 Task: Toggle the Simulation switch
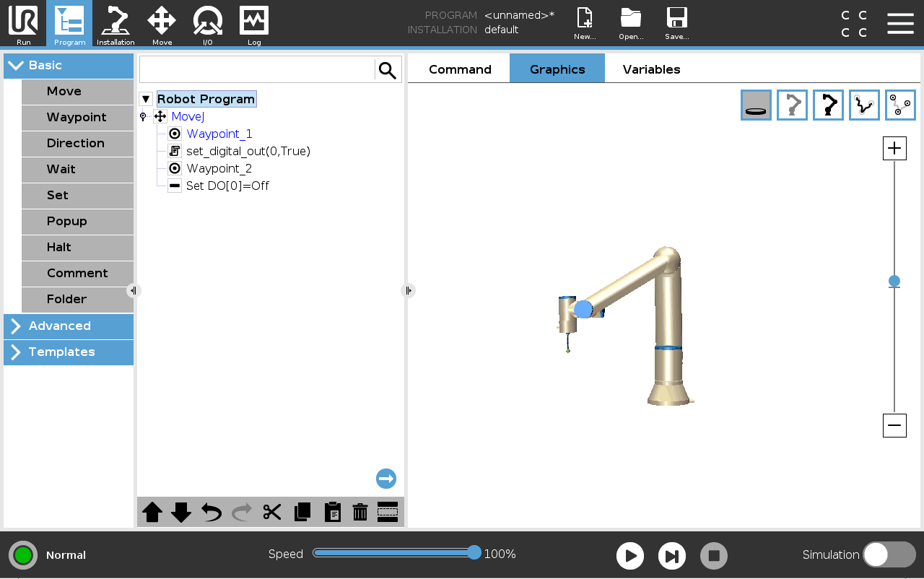pos(889,554)
